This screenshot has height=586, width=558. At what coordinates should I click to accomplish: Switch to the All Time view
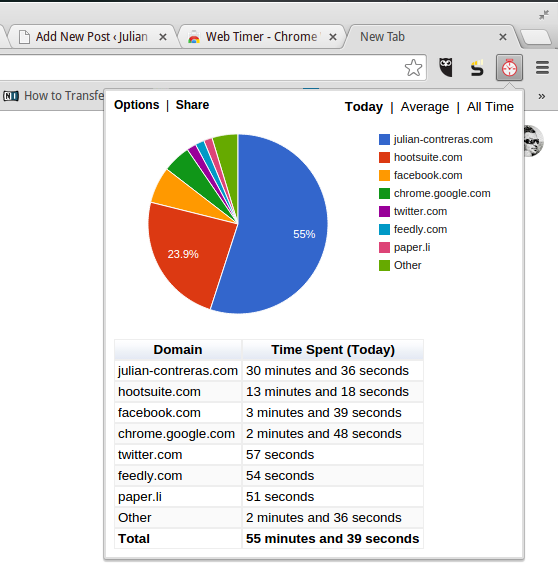pos(490,107)
